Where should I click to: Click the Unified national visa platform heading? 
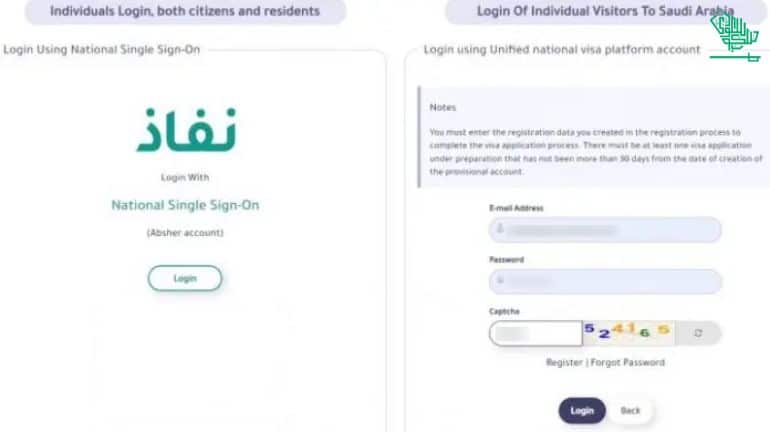click(x=561, y=49)
